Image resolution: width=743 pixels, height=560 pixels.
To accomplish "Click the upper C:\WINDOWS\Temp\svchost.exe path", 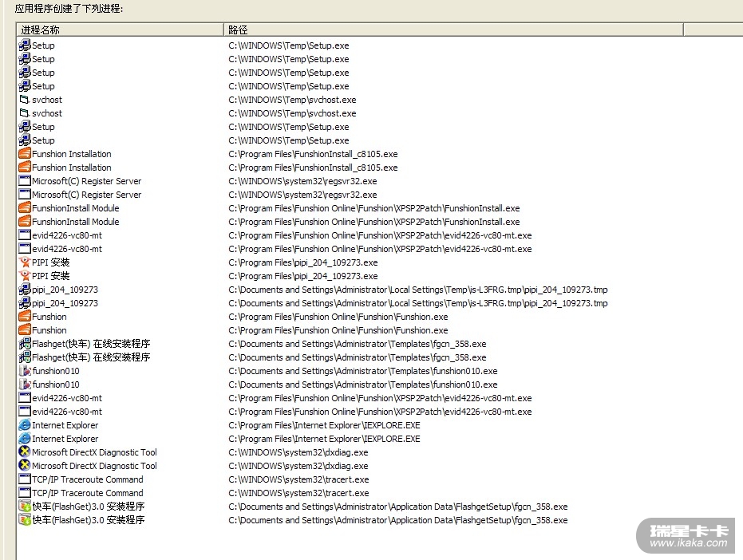I will (292, 100).
